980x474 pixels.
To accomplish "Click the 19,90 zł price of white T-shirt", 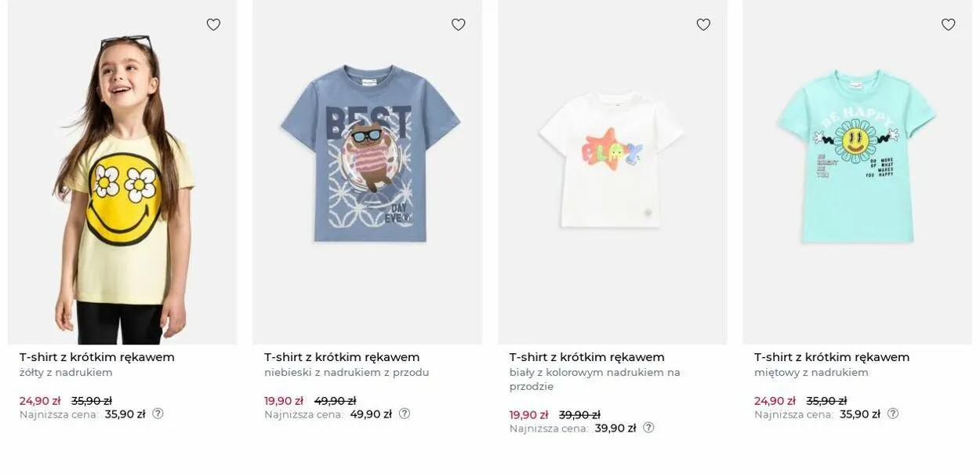I will tap(528, 415).
